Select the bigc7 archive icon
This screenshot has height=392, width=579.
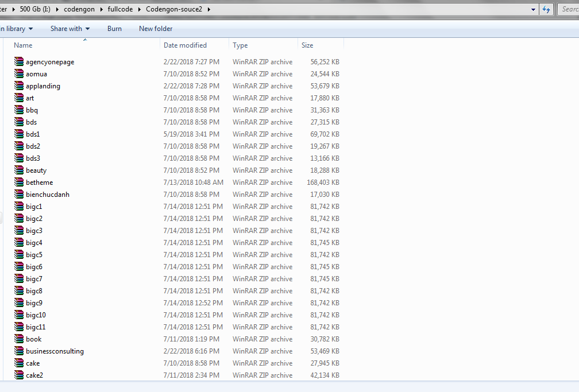click(x=19, y=279)
